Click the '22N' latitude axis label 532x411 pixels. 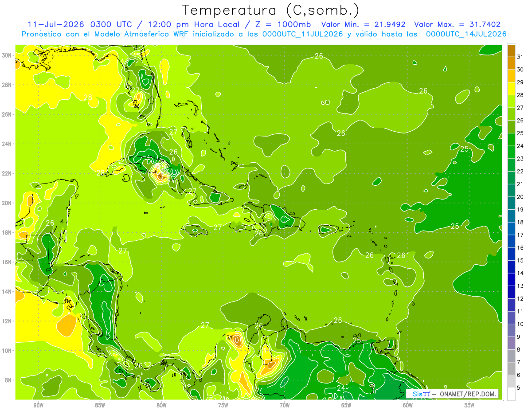point(7,173)
